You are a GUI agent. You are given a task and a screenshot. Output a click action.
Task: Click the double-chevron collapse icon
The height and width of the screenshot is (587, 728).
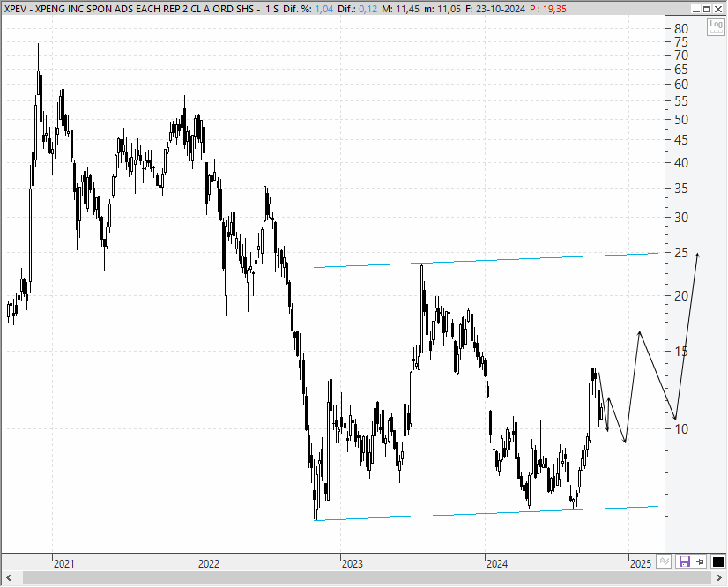pyautogui.click(x=664, y=562)
